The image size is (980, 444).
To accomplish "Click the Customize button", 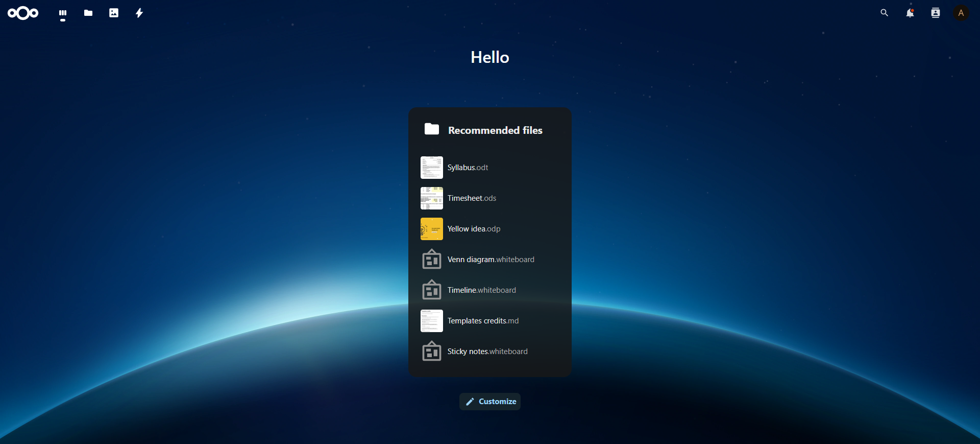I will click(490, 402).
